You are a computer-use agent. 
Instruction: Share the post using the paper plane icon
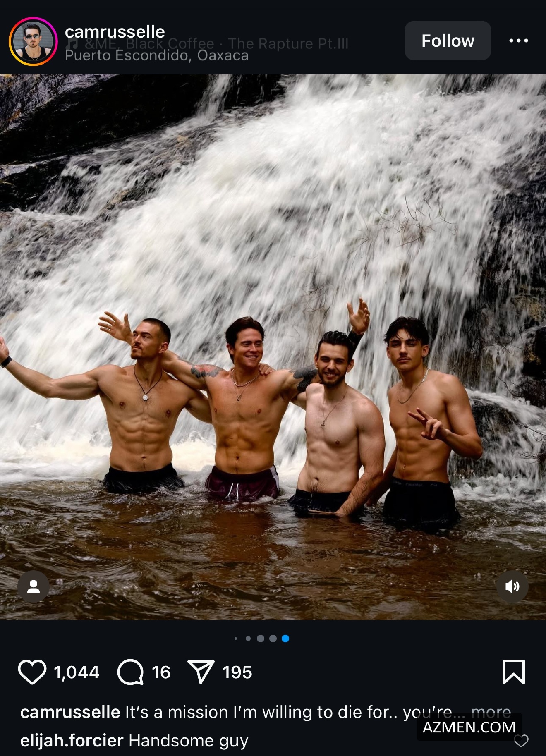pos(201,672)
